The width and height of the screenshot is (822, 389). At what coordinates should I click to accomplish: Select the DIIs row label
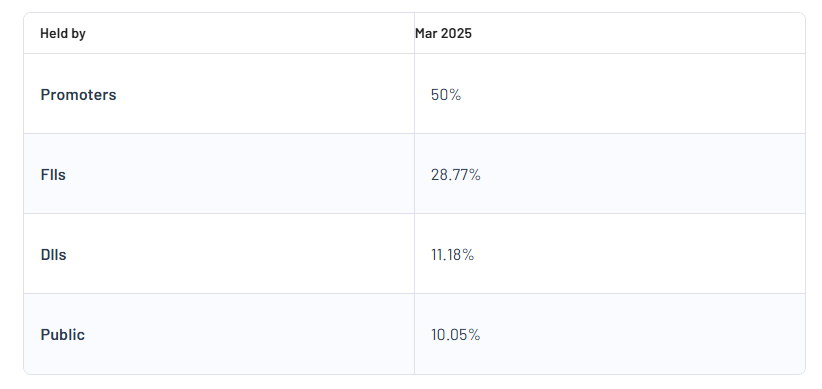tap(53, 255)
